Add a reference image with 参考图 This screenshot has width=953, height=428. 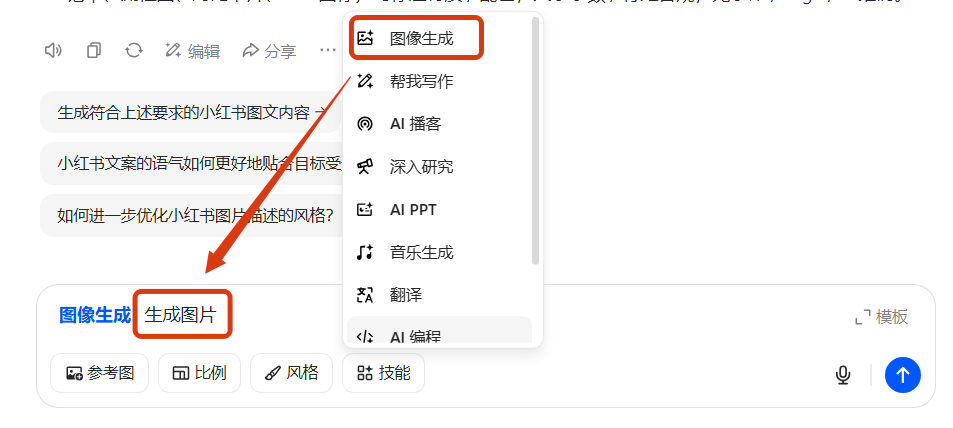99,373
